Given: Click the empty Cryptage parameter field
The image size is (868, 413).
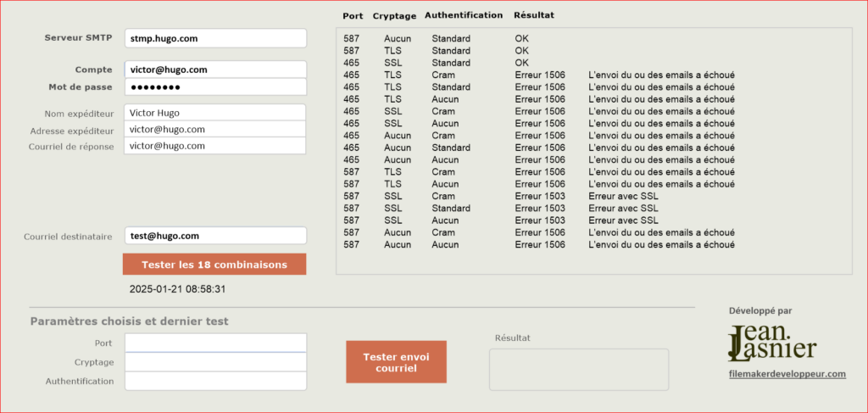Looking at the screenshot, I should (215, 362).
